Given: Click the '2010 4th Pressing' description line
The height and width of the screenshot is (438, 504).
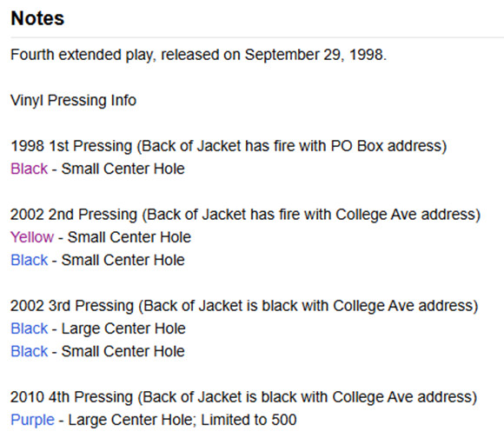Looking at the screenshot, I should coord(243,397).
